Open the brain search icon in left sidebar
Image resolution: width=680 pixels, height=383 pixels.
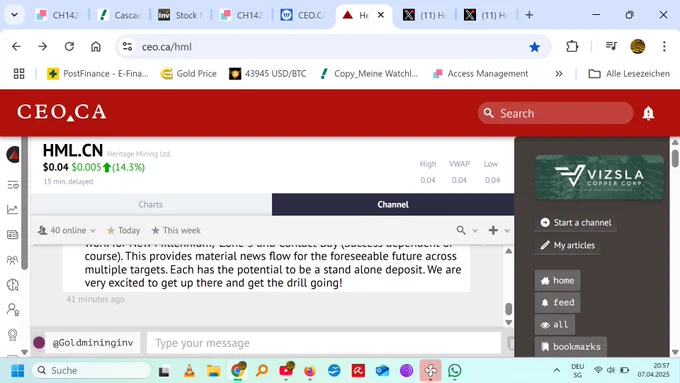[x=13, y=285]
